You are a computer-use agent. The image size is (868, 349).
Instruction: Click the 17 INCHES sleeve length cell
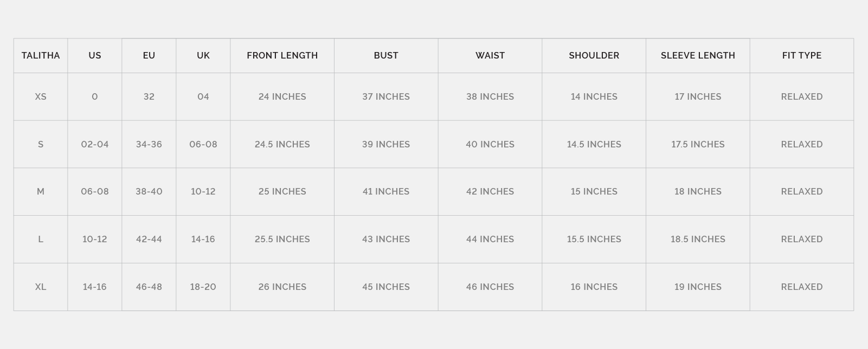pyautogui.click(x=698, y=96)
